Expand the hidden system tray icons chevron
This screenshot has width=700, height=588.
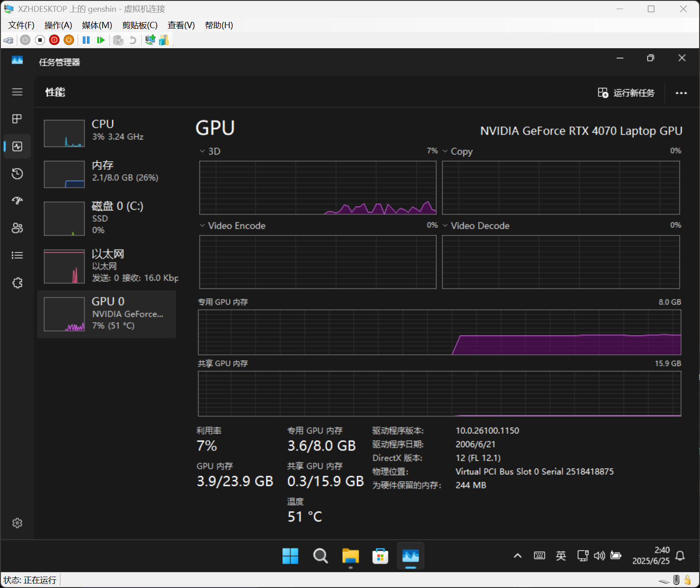click(x=518, y=556)
